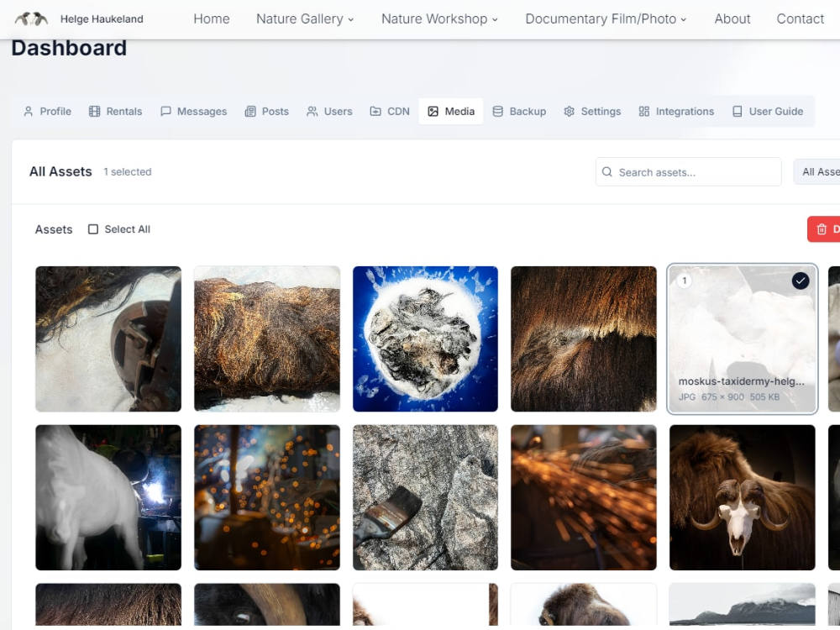Click the selection number badge on moskus-taxidermy thumbnail
The height and width of the screenshot is (630, 840).
(x=684, y=281)
